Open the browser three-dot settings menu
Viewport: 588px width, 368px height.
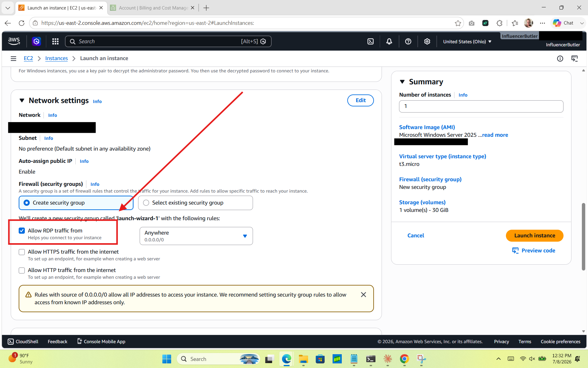click(x=543, y=23)
